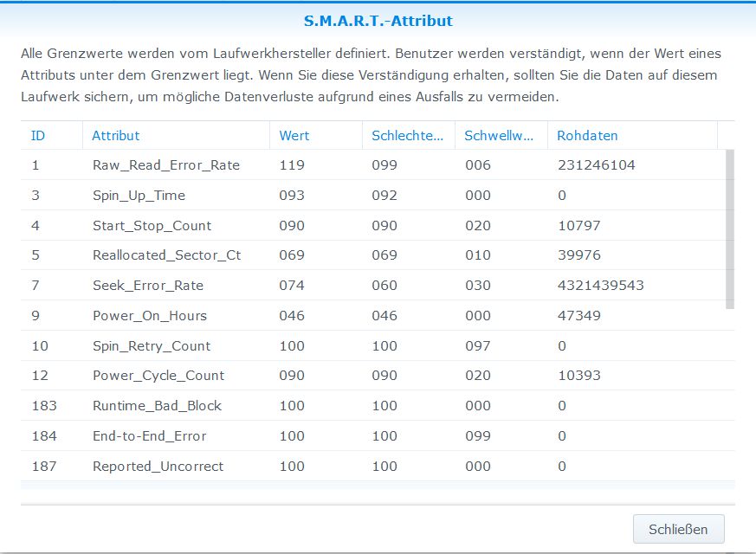Image resolution: width=756 pixels, height=554 pixels.
Task: Select the Seek_Error_Rate attribute
Action: (147, 286)
